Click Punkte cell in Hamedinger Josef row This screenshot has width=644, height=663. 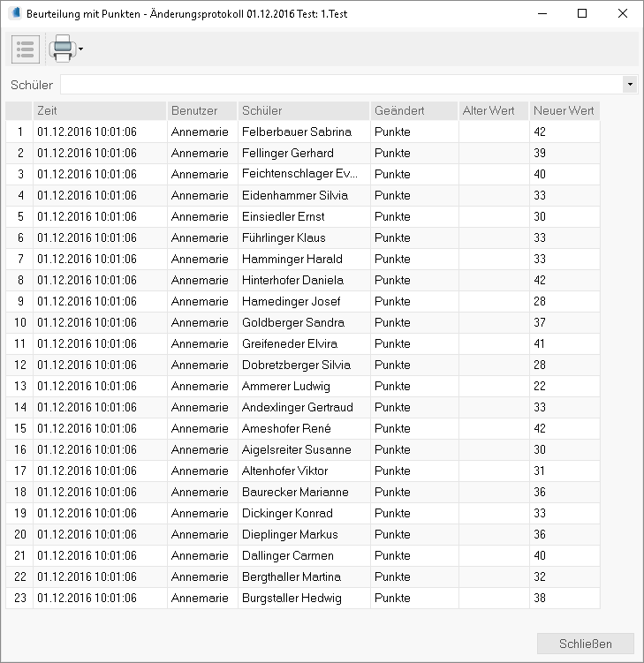click(x=414, y=301)
